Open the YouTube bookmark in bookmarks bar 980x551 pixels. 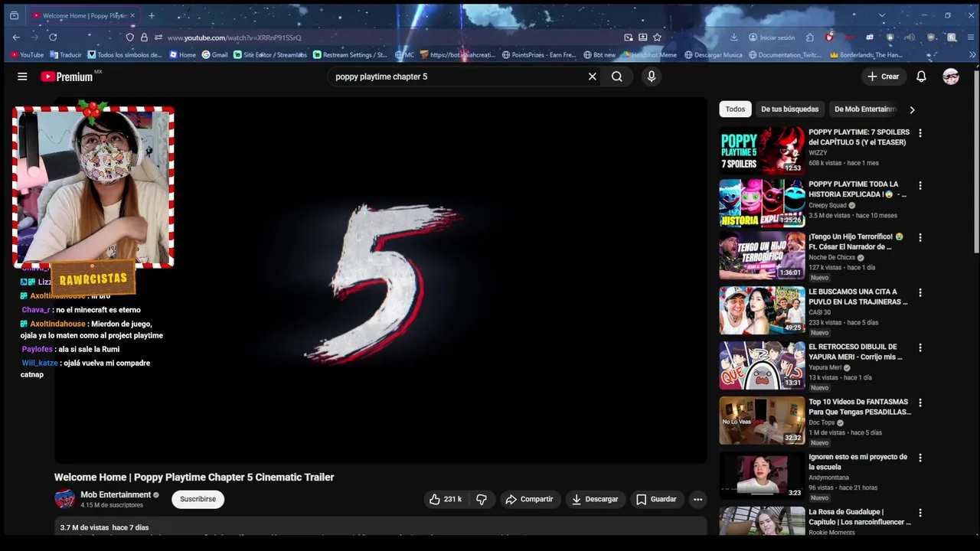pyautogui.click(x=27, y=55)
